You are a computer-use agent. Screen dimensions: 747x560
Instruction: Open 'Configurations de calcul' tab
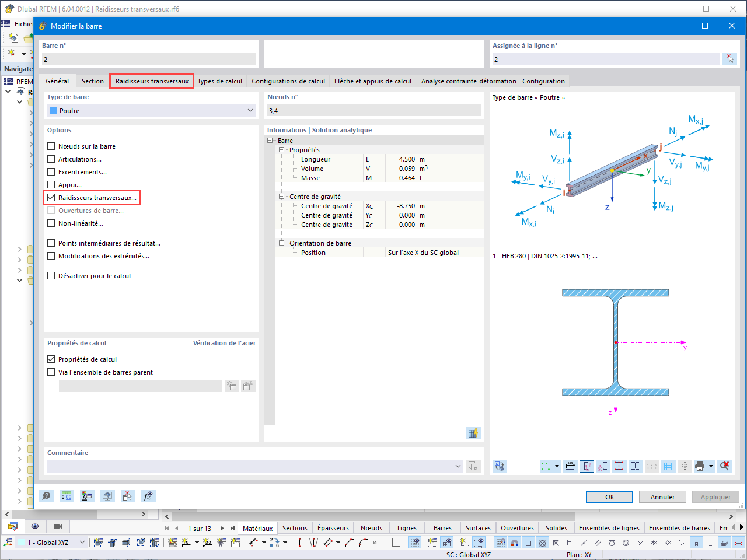[x=288, y=81]
